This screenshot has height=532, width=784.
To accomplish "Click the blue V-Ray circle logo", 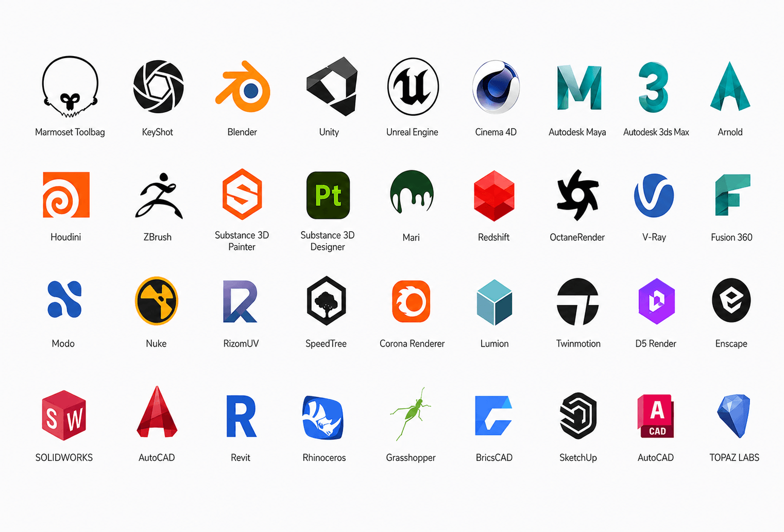I will [x=654, y=195].
